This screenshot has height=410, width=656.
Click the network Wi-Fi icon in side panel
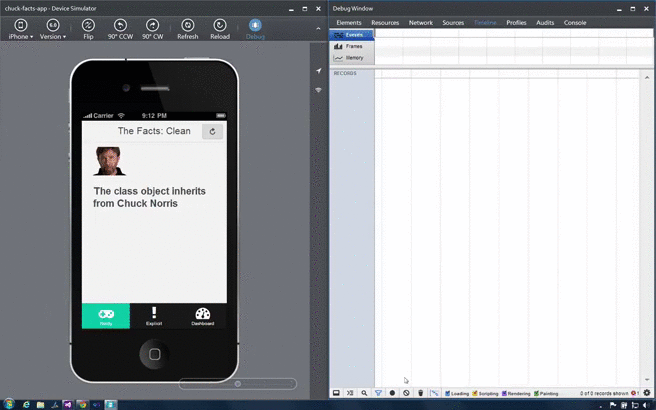click(318, 90)
